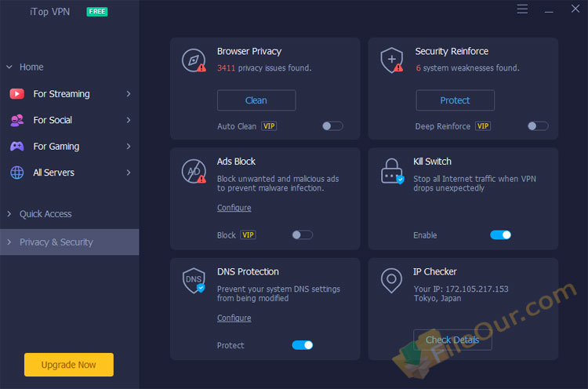The width and height of the screenshot is (588, 389).
Task: Click the Clean button
Action: point(256,100)
